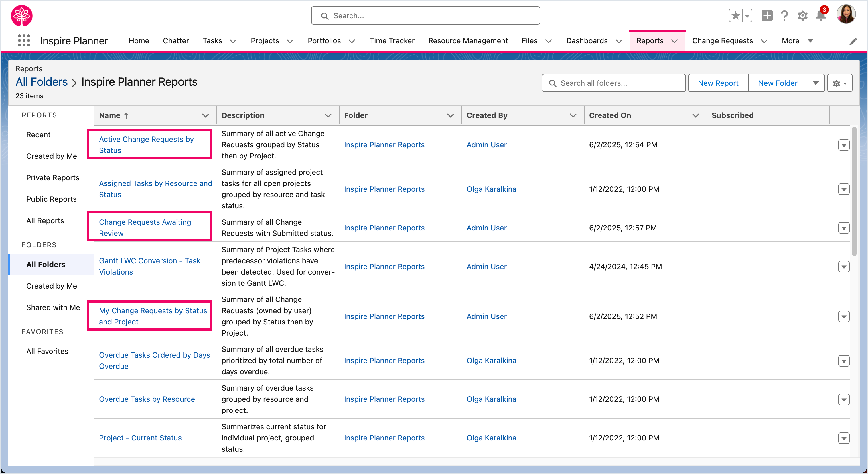Open the Created On column menu chevron
868x474 pixels.
pos(695,115)
